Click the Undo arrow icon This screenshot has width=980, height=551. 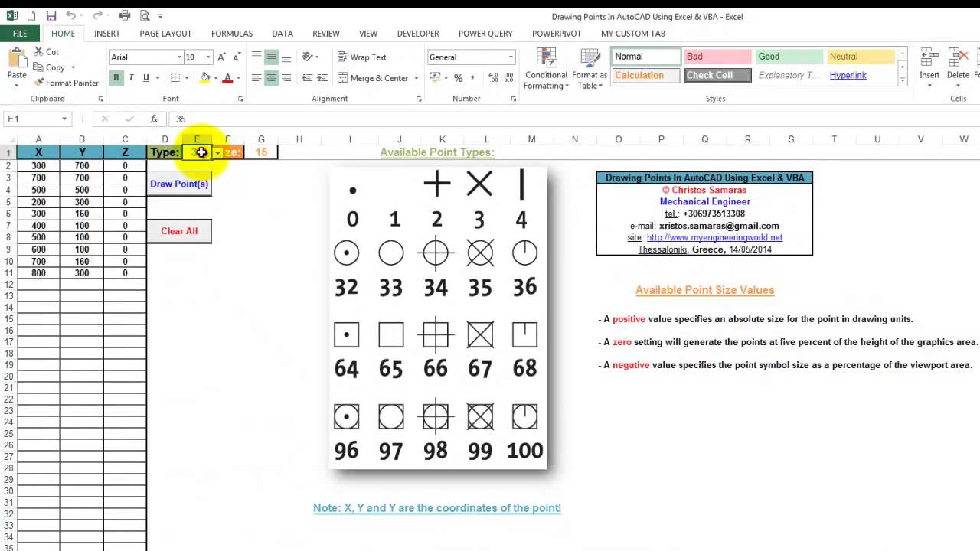point(70,15)
